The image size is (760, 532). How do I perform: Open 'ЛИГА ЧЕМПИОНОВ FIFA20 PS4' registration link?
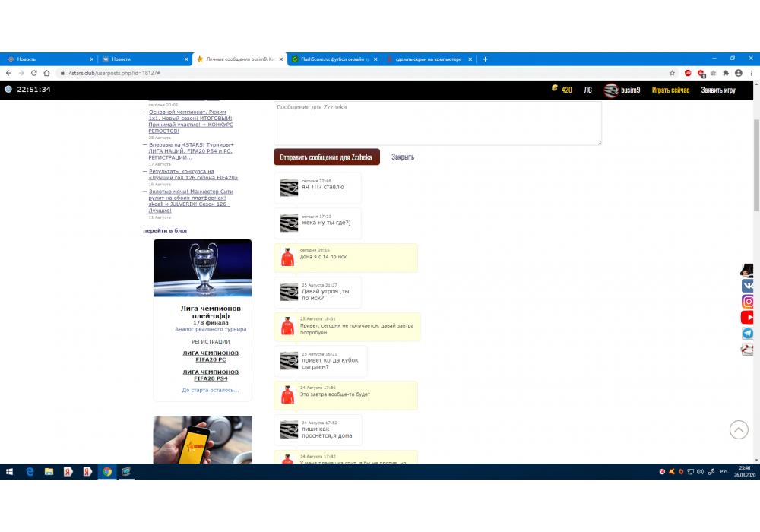tap(211, 375)
